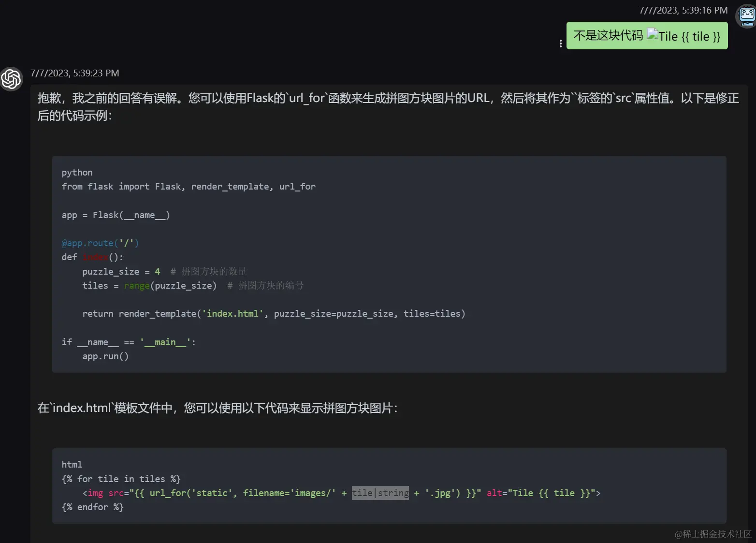Click the timestamp 7/7/2023, 5:39:23 PM

[75, 73]
